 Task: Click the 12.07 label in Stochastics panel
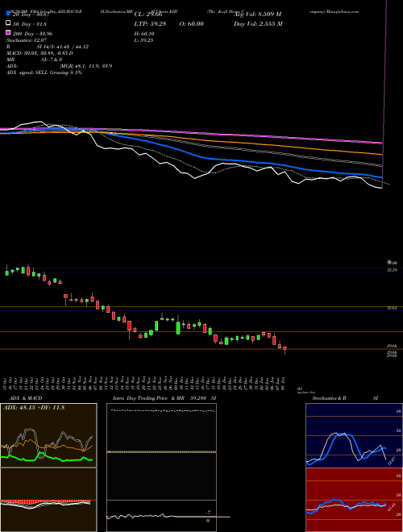392,461
